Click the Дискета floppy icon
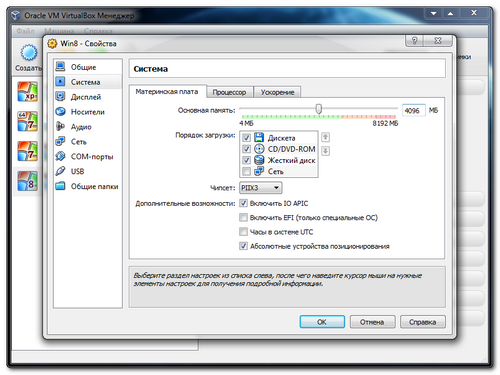This screenshot has height=375, width=500. (x=259, y=137)
